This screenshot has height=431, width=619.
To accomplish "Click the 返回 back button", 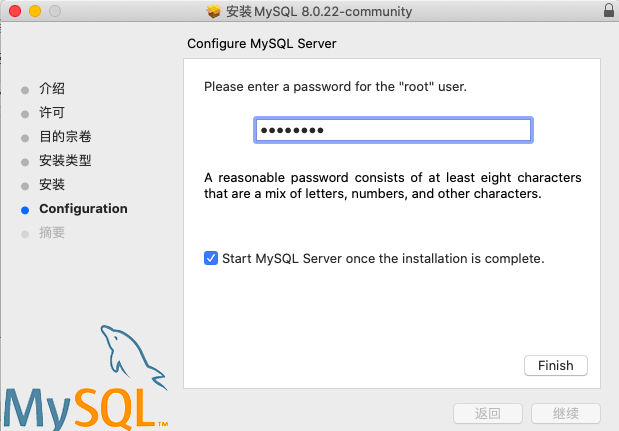I will point(488,413).
